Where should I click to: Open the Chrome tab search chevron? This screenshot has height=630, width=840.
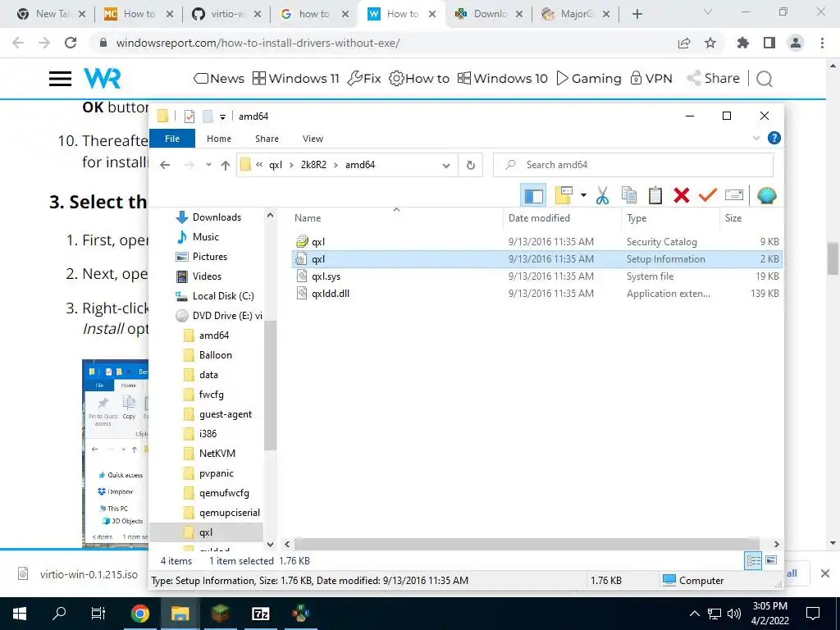[708, 11]
